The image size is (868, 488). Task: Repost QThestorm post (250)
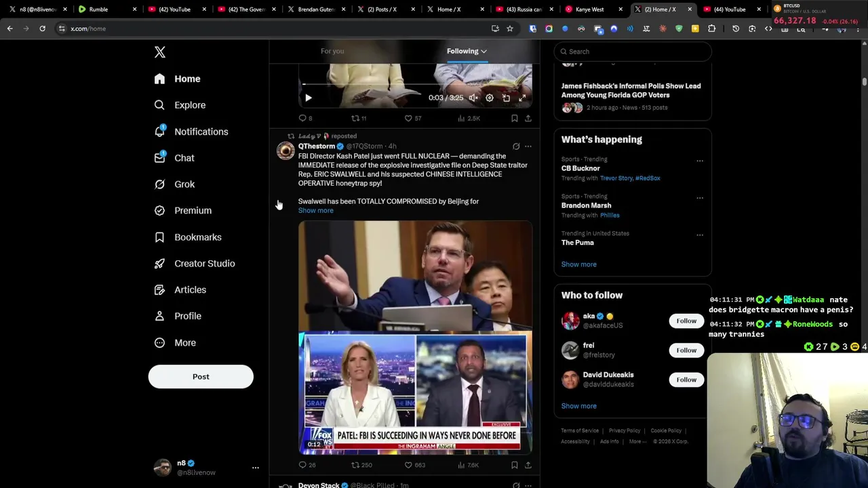pyautogui.click(x=361, y=465)
